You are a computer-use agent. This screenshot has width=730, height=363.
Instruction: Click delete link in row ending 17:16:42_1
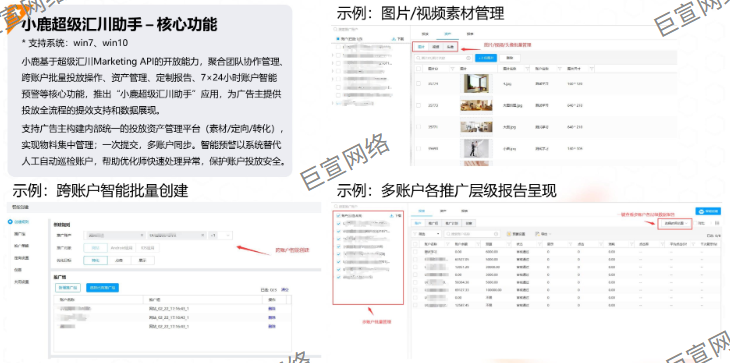click(x=272, y=317)
